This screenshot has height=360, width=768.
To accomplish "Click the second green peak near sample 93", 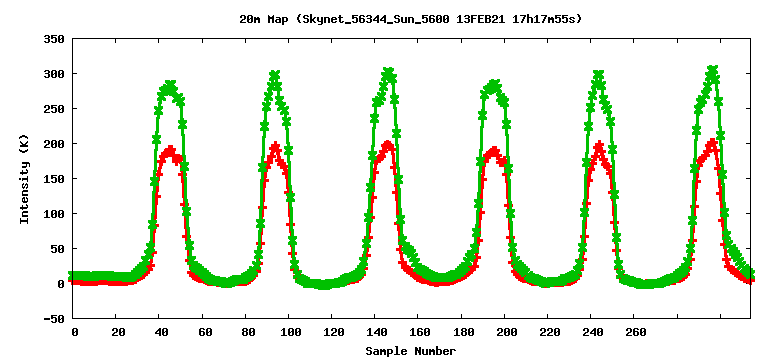I will tap(275, 75).
